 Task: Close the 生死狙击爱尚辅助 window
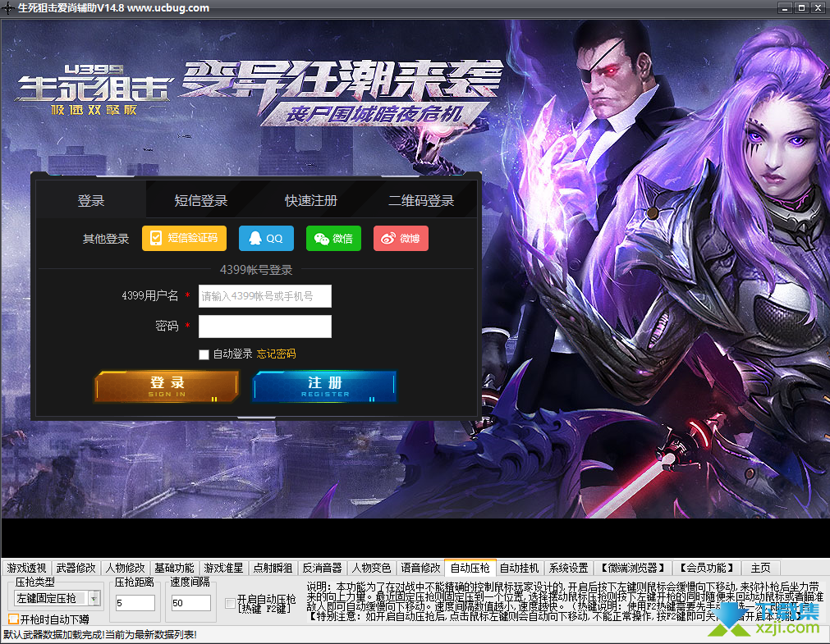(x=818, y=8)
